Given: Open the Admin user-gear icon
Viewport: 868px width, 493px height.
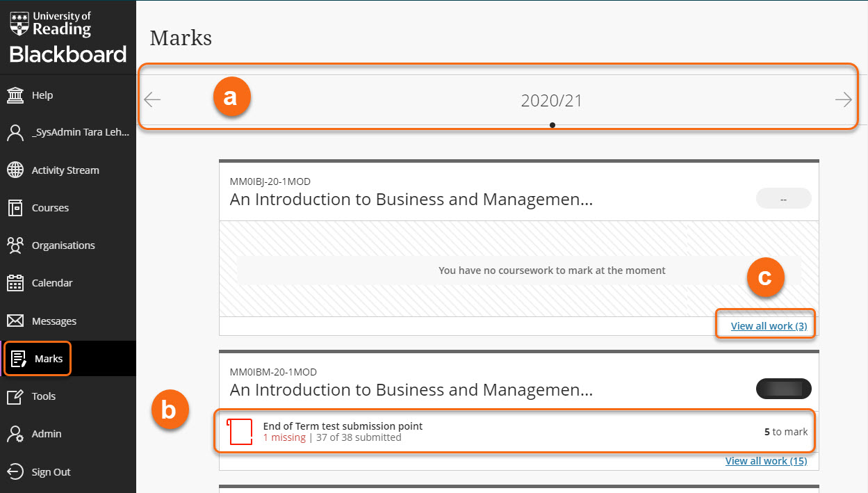Looking at the screenshot, I should point(15,434).
